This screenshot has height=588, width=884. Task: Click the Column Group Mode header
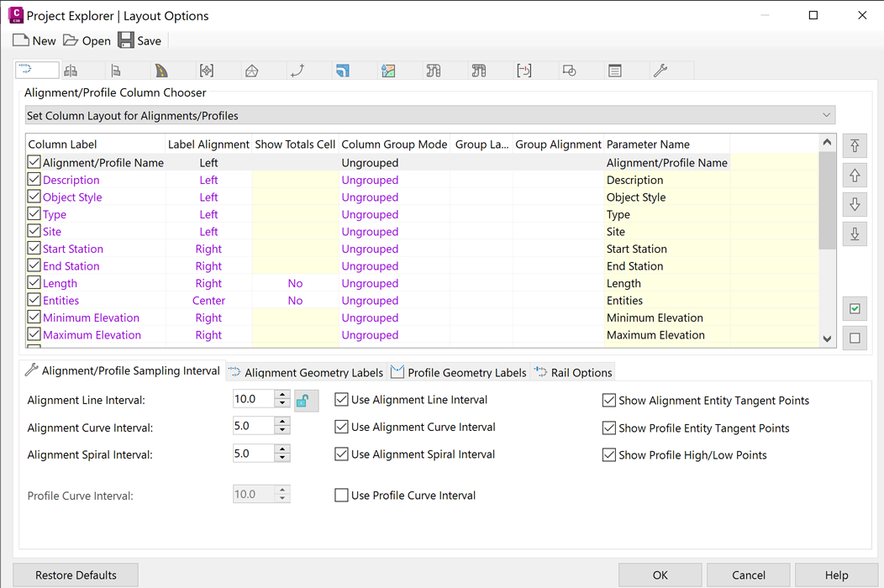click(394, 144)
